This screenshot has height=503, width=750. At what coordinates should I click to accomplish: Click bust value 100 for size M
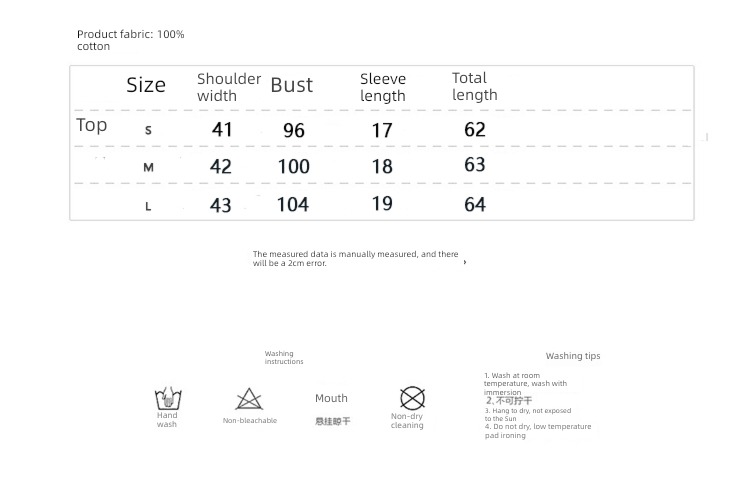click(294, 166)
